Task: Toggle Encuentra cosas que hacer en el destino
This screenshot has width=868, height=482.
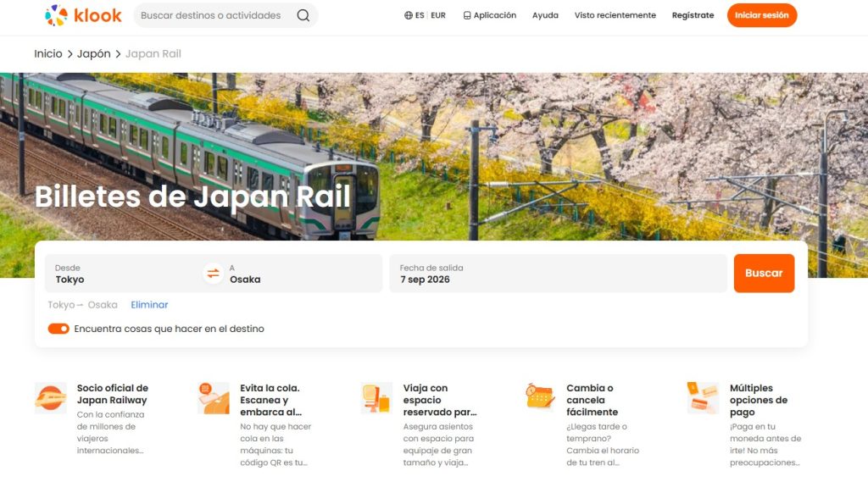Action: point(58,329)
